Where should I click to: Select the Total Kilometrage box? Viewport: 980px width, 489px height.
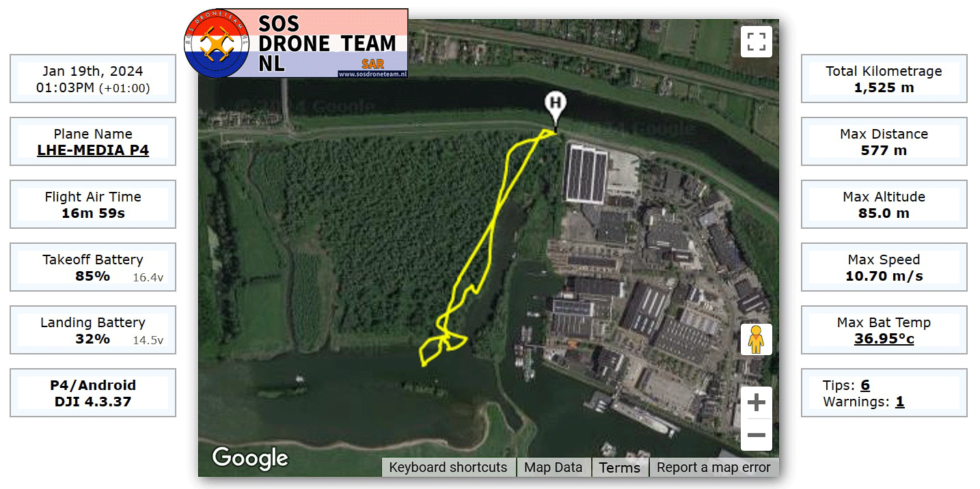(884, 79)
